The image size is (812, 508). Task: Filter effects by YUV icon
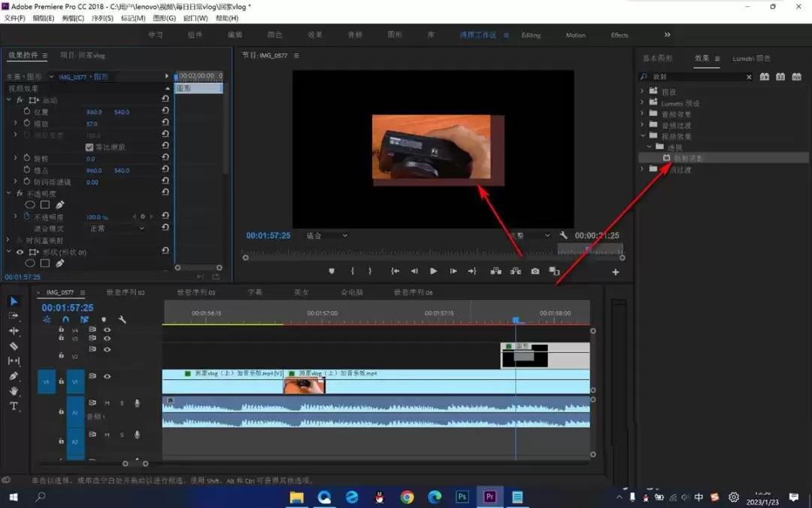(x=796, y=77)
